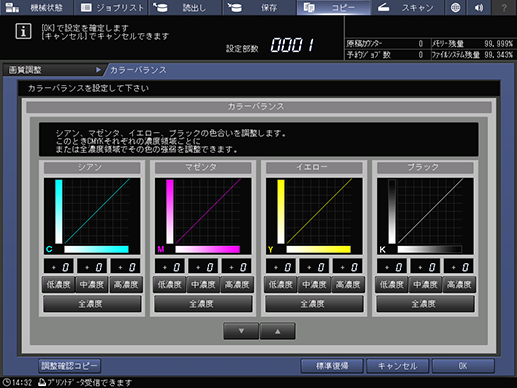The image size is (517, 388).
Task: Select ブラック 中濃度 button
Action: tap(425, 285)
